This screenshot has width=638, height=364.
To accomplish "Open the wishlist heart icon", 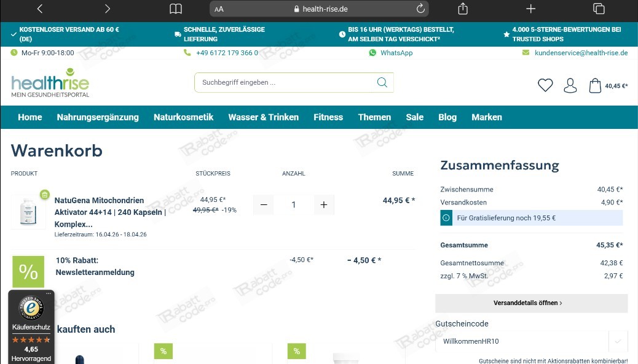I will (x=545, y=85).
